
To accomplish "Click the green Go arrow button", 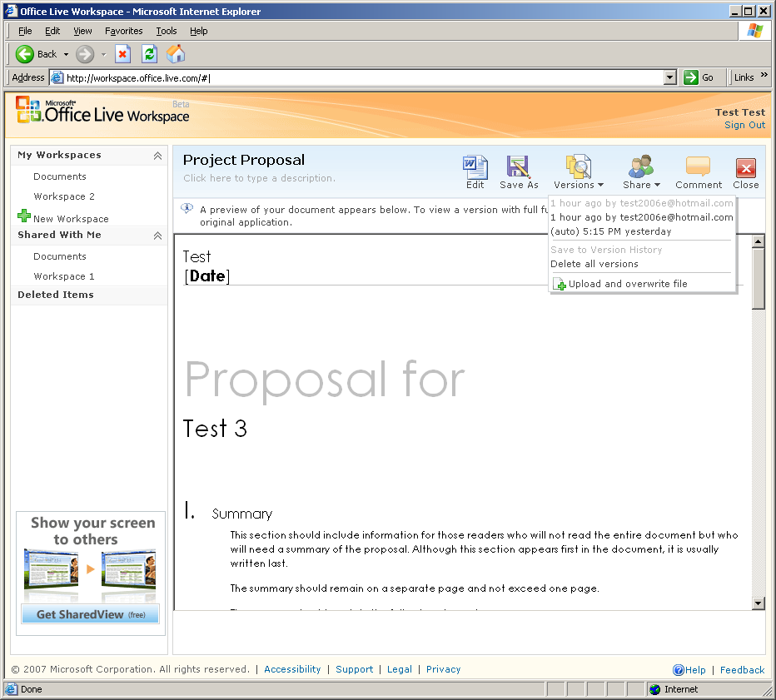I will click(x=690, y=77).
